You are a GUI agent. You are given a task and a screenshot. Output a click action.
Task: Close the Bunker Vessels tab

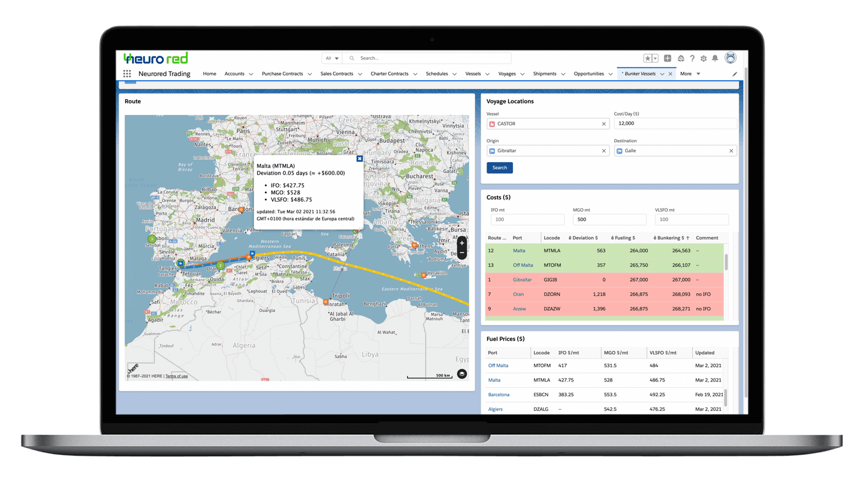tap(670, 74)
